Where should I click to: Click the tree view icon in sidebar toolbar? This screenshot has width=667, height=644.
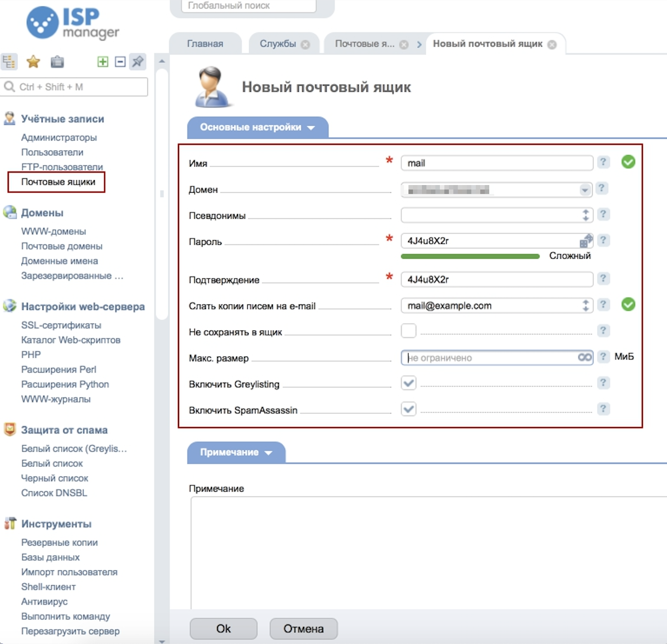pos(9,62)
